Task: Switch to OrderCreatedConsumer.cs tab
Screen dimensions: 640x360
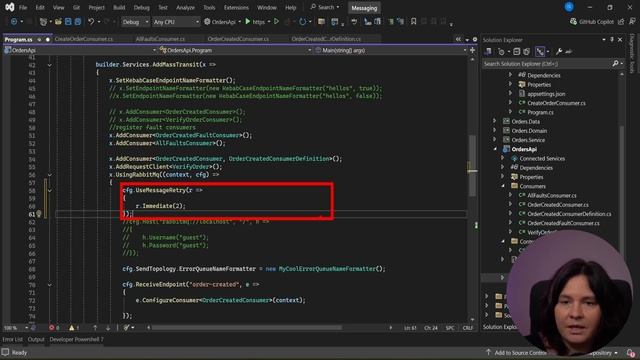Action: [x=238, y=39]
